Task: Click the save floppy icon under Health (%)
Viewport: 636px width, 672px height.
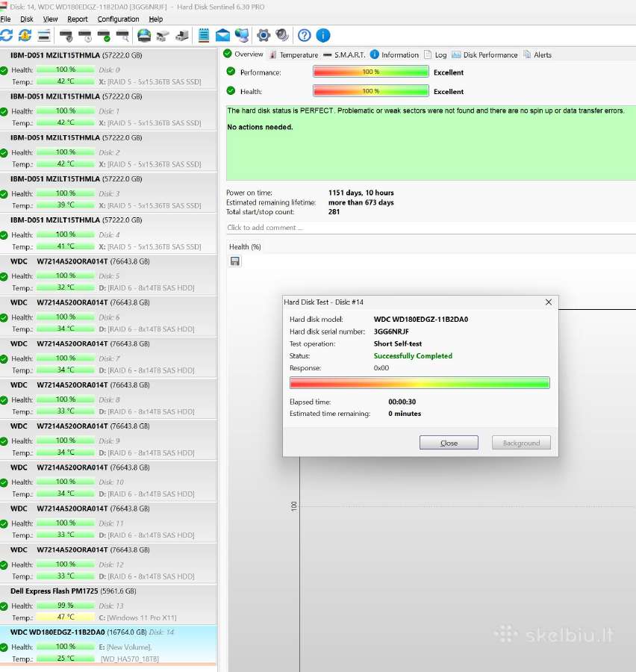Action: (235, 261)
